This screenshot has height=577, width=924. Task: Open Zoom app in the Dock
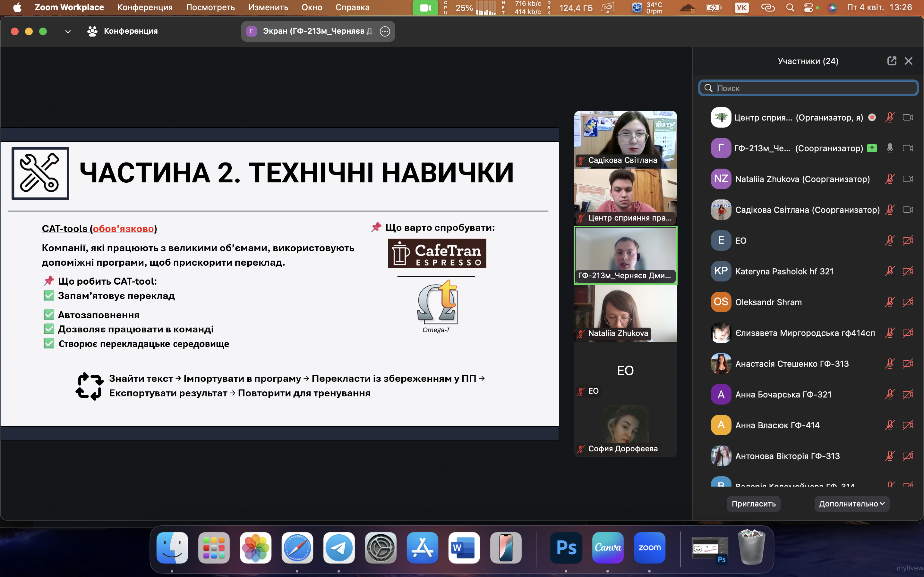[649, 548]
